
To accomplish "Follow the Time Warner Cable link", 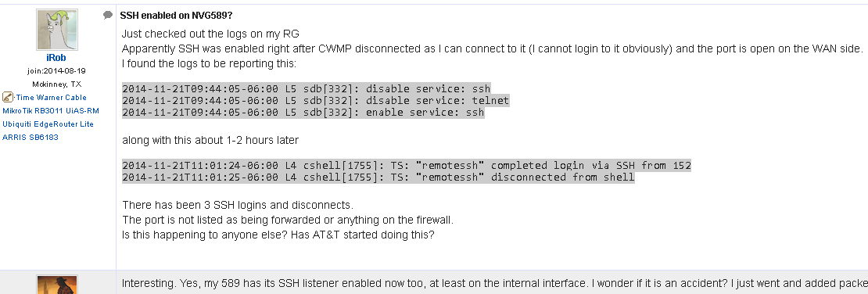I will [51, 98].
